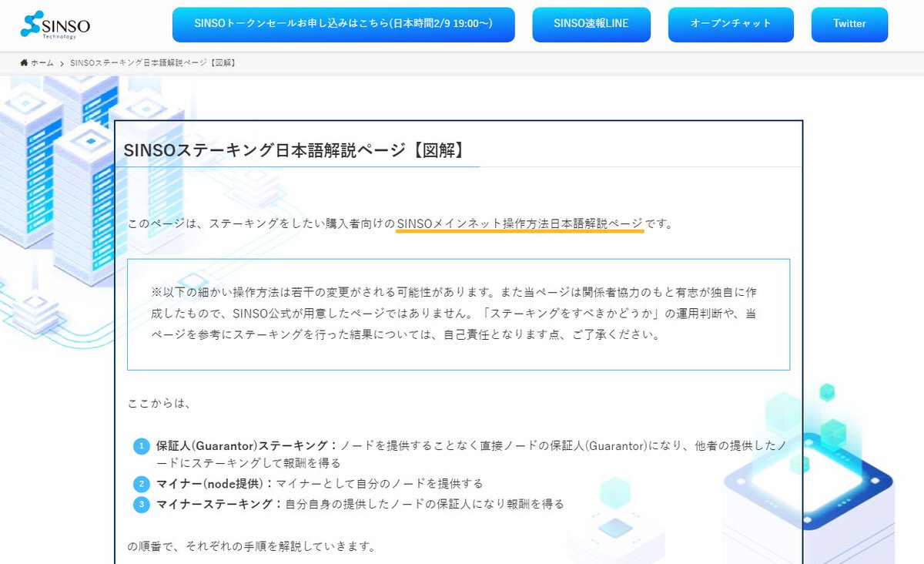Select breadcrumb text SINSOステーキング日本語解説ページ【図解】

coord(152,63)
